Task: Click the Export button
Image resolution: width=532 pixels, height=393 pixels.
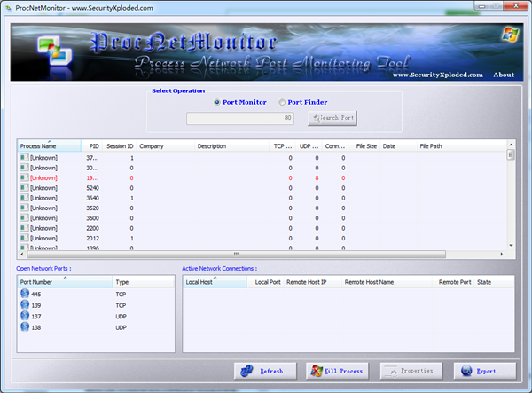Action: [485, 371]
